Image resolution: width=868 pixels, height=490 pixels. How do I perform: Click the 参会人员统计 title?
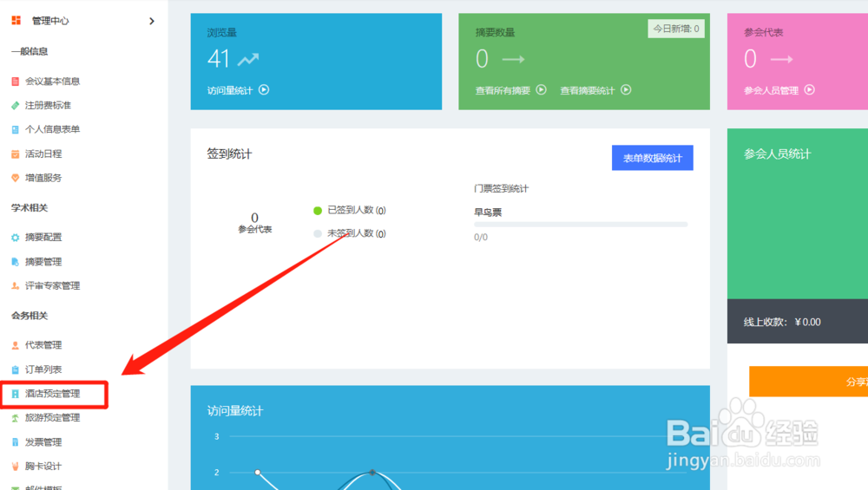tap(777, 154)
